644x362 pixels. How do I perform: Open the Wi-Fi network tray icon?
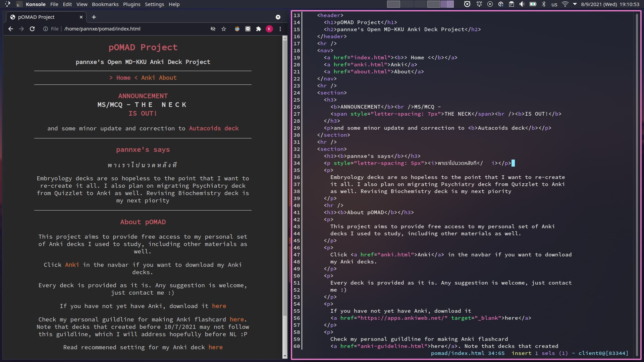coord(565,4)
